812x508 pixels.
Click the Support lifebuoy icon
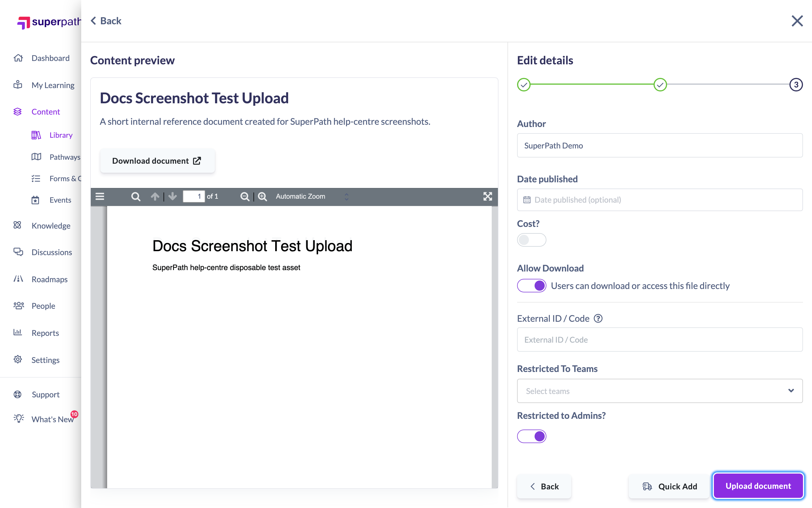[x=17, y=395]
